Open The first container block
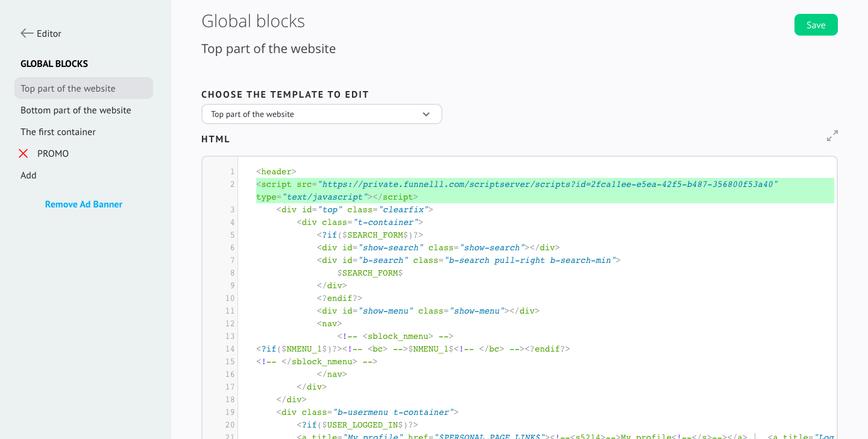The image size is (868, 439). [x=58, y=131]
